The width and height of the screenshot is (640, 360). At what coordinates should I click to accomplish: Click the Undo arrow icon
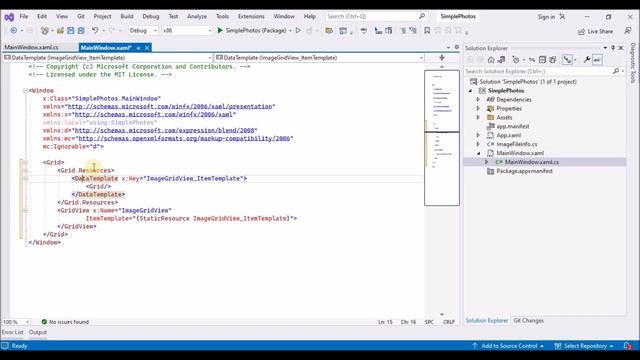[95, 31]
